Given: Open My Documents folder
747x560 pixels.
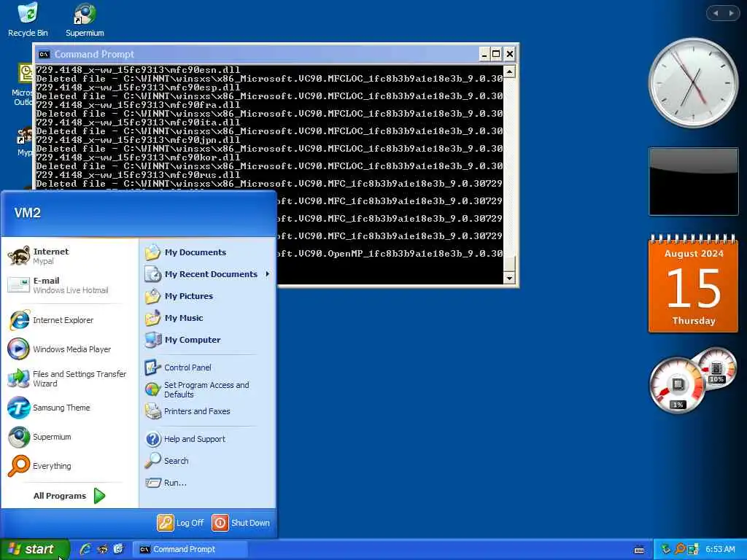Looking at the screenshot, I should coord(207,252).
